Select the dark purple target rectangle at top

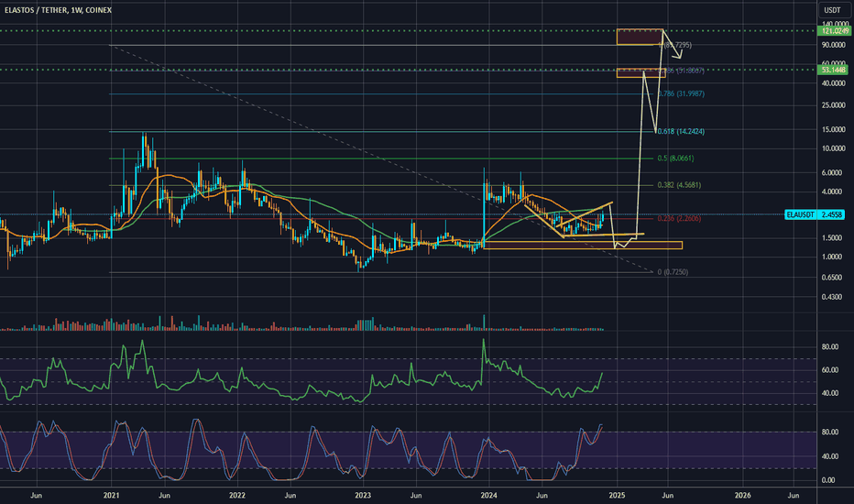[640, 37]
